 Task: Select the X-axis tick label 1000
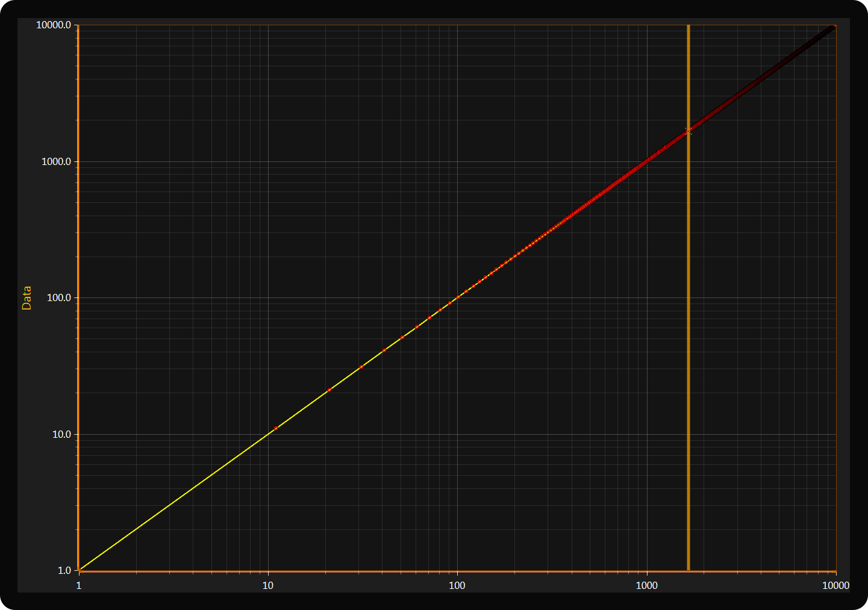647,585
